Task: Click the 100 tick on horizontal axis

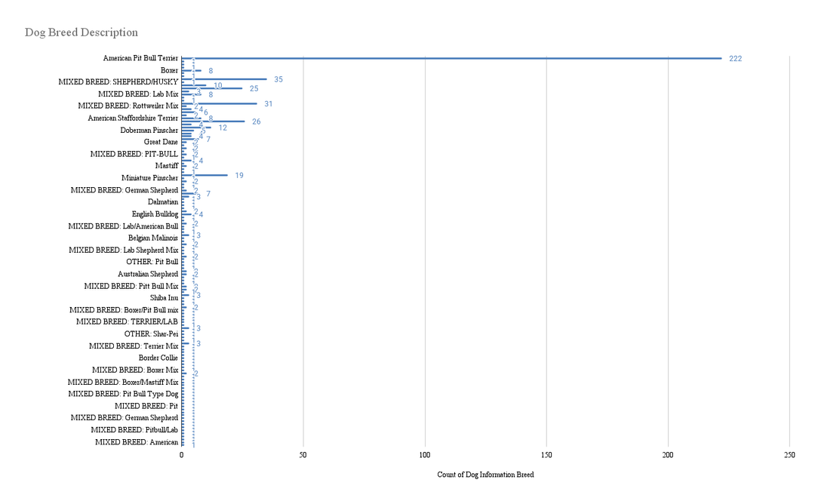Action: click(x=425, y=455)
